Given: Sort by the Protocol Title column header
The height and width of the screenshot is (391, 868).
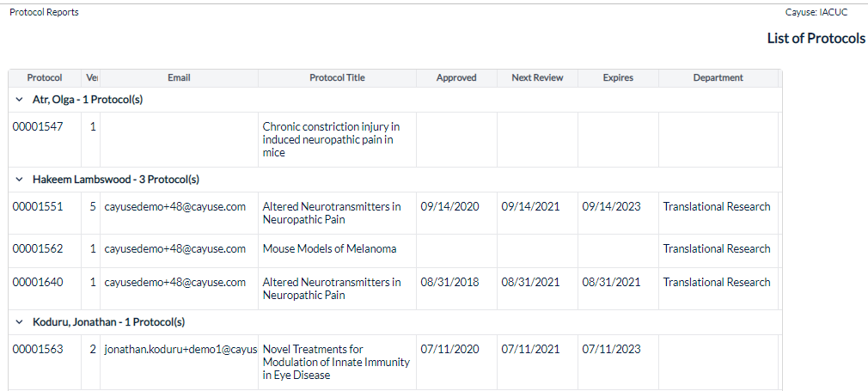Looking at the screenshot, I should (x=337, y=78).
